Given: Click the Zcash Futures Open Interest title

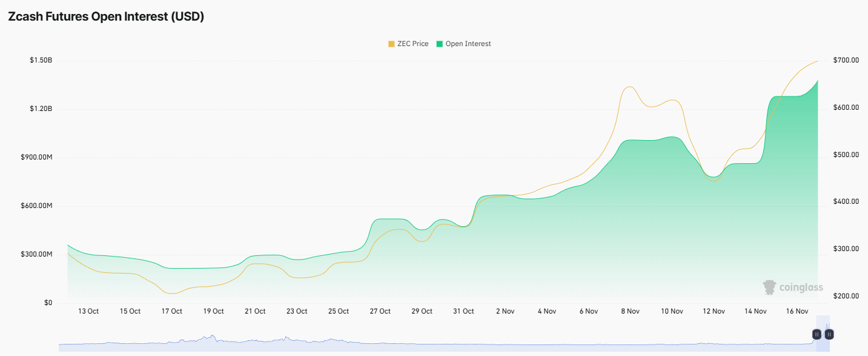Looking at the screenshot, I should click(x=106, y=17).
